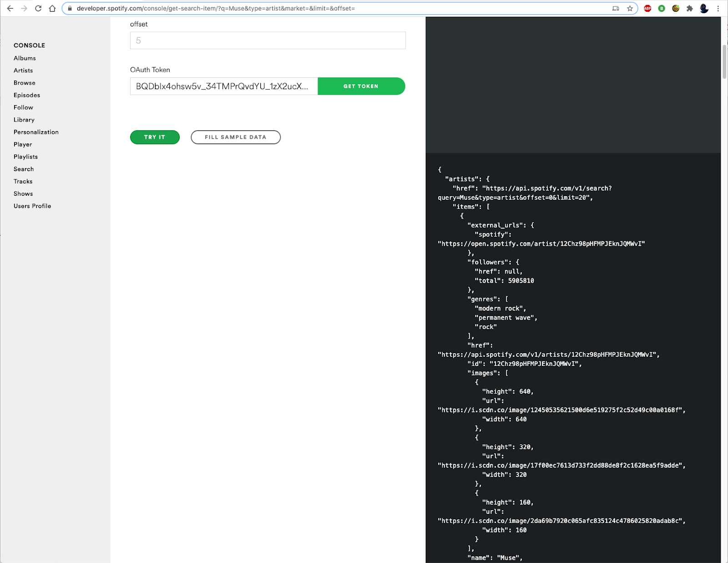
Task: Click into the offset input field
Action: click(x=268, y=41)
